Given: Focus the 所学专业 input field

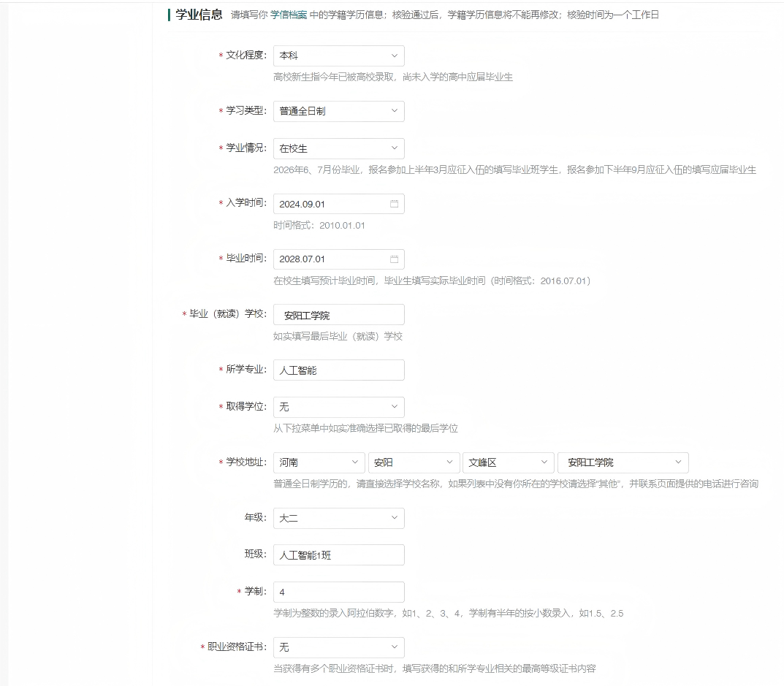Looking at the screenshot, I should pos(338,370).
